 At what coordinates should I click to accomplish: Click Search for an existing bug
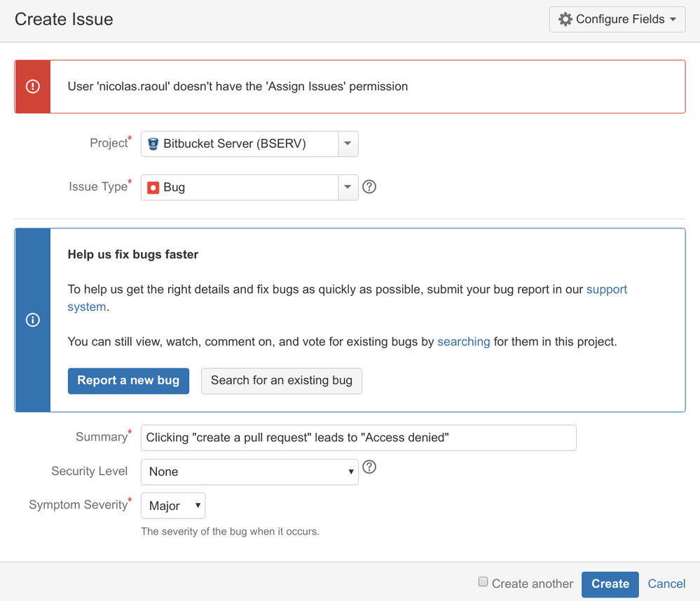[282, 380]
